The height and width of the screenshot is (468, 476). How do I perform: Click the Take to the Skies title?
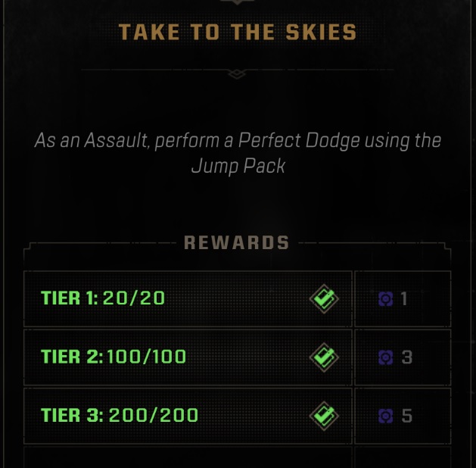point(238,32)
